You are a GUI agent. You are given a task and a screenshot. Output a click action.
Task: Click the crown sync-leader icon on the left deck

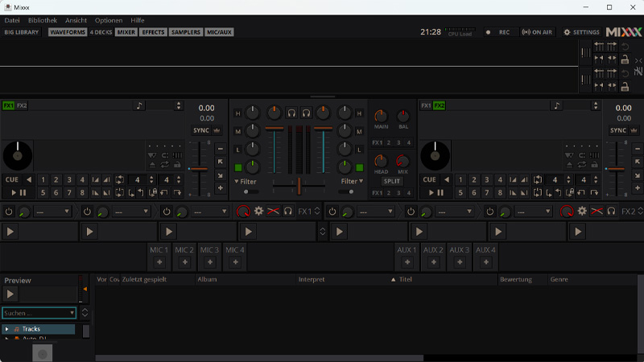(x=217, y=130)
